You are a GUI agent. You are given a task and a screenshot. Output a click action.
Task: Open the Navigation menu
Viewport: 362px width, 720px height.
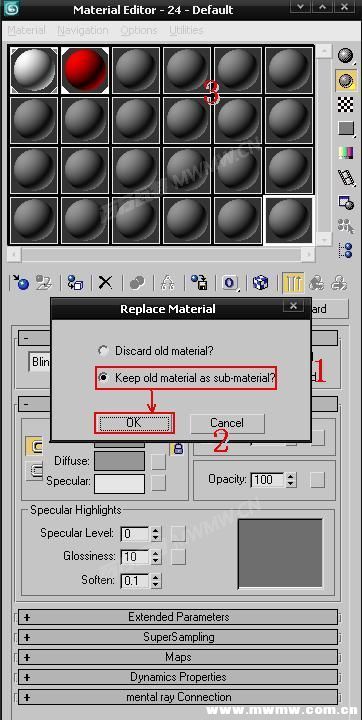tap(83, 30)
